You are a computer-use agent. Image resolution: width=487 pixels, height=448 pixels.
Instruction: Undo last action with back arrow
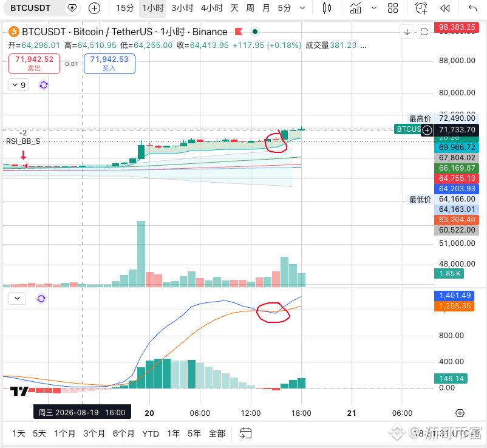472,8
